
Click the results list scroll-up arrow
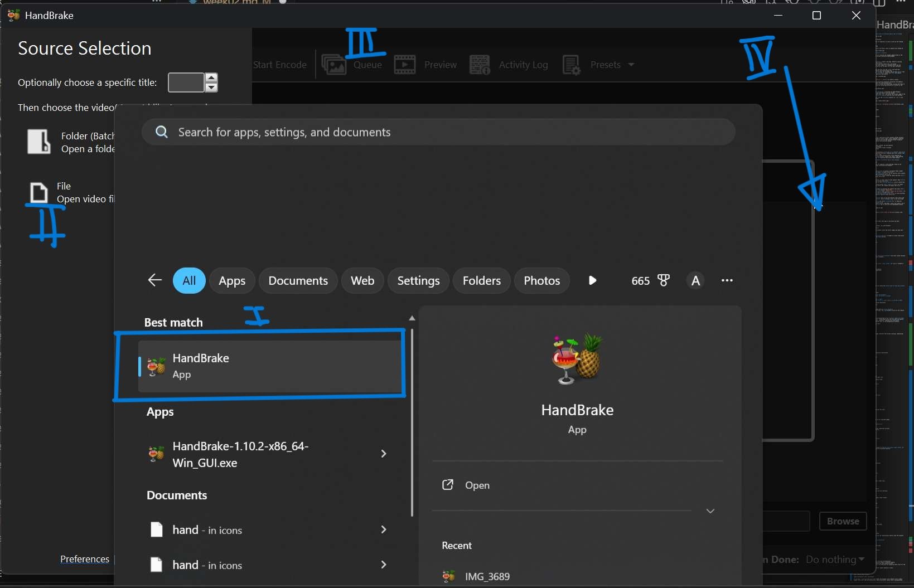412,318
